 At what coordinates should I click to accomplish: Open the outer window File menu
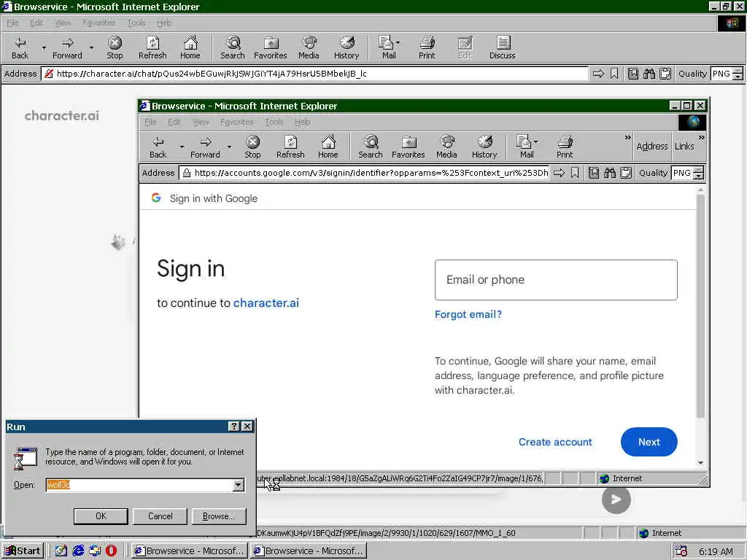pos(12,23)
